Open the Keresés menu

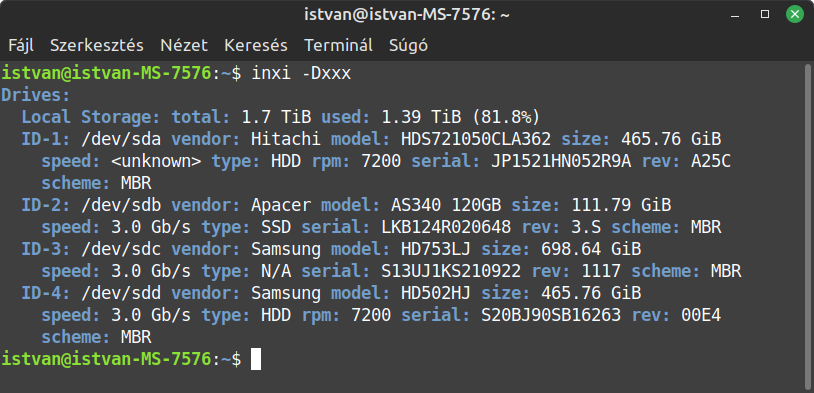[x=255, y=46]
